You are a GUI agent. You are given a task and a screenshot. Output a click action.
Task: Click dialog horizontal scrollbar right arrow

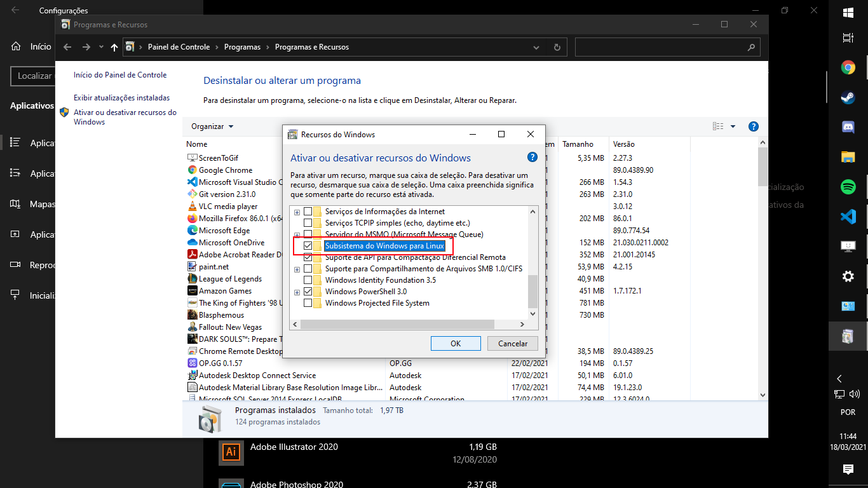pos(522,324)
